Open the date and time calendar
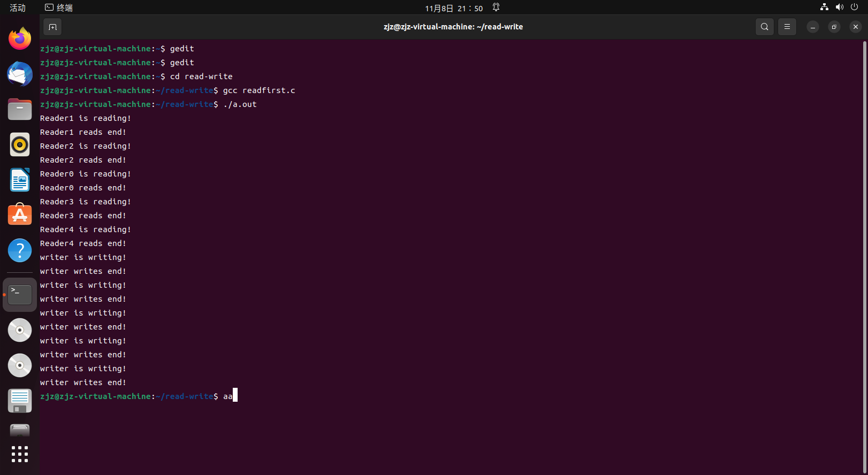868x475 pixels. 454,8
